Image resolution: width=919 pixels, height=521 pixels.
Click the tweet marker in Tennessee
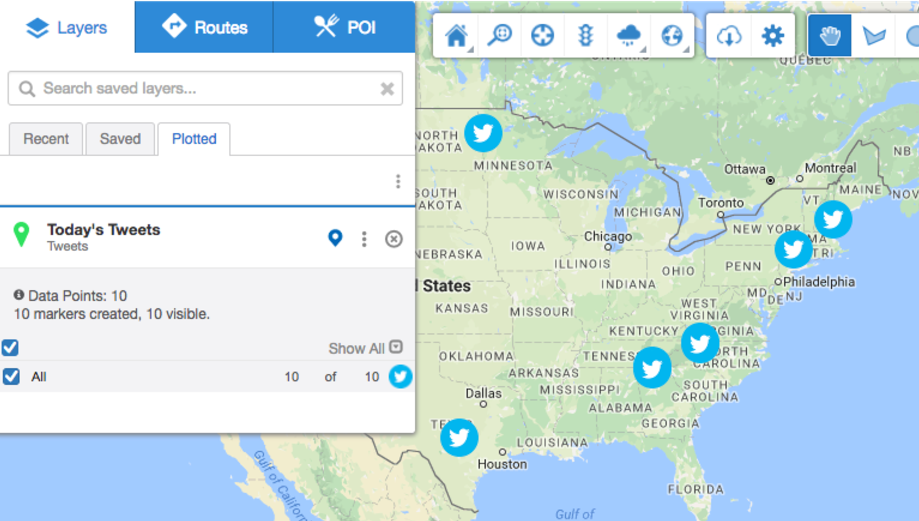652,368
